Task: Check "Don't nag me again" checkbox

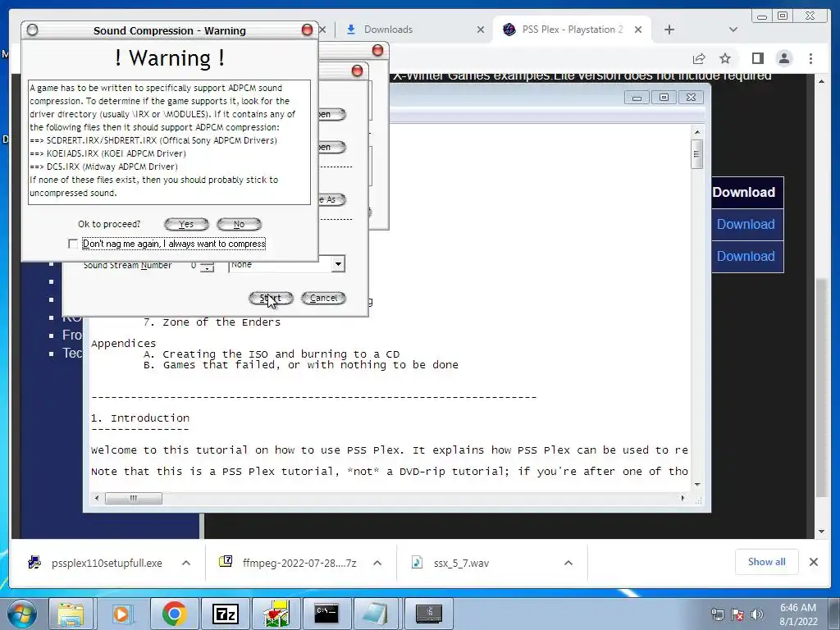Action: tap(73, 244)
